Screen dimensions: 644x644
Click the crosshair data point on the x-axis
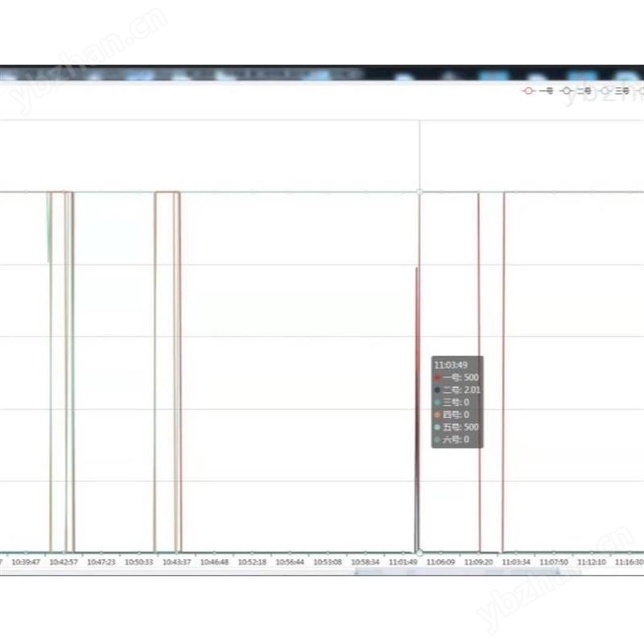click(419, 552)
